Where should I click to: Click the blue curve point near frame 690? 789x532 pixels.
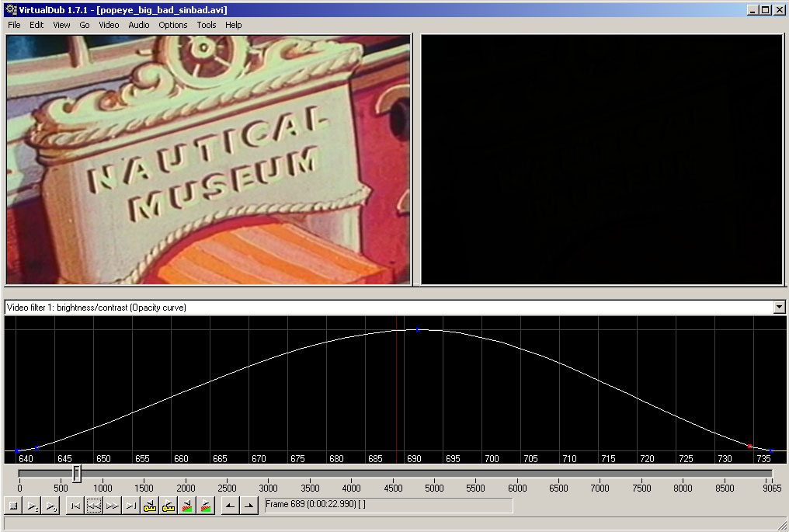point(418,330)
